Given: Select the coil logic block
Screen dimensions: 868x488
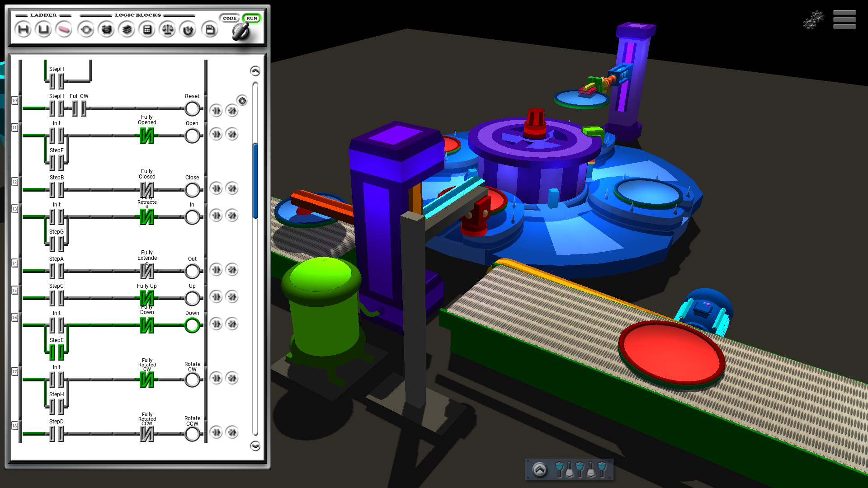Looking at the screenshot, I should (86, 29).
